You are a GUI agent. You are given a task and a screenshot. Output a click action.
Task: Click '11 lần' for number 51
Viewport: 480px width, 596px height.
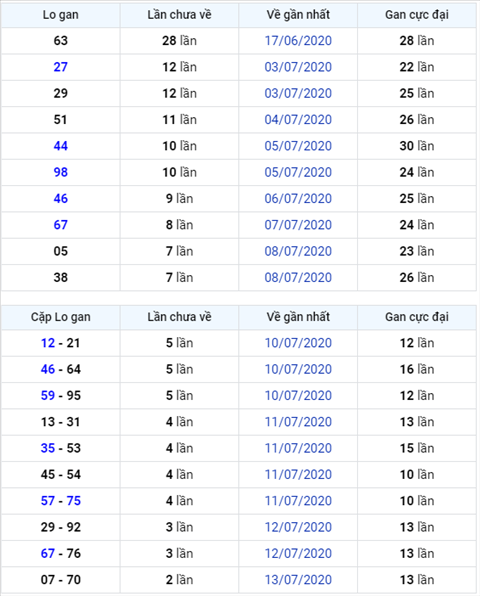point(179,120)
